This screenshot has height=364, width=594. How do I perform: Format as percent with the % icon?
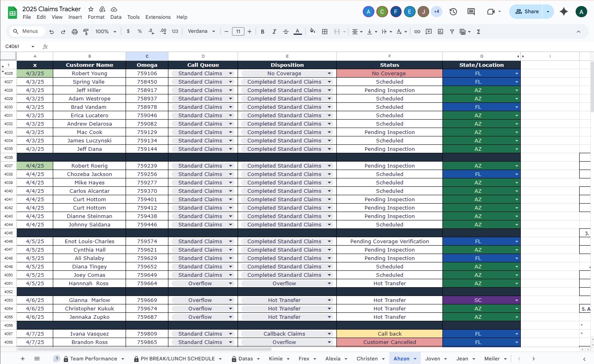[x=140, y=31]
